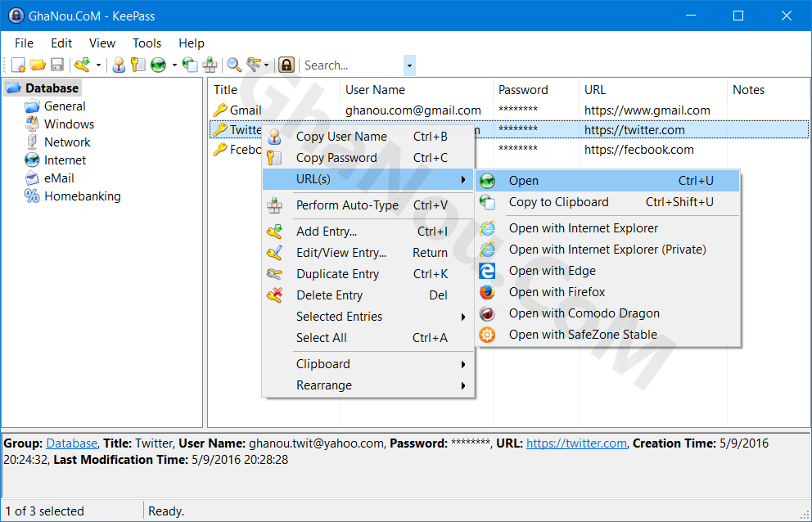Choose Delete Entry in context menu

pyautogui.click(x=368, y=295)
